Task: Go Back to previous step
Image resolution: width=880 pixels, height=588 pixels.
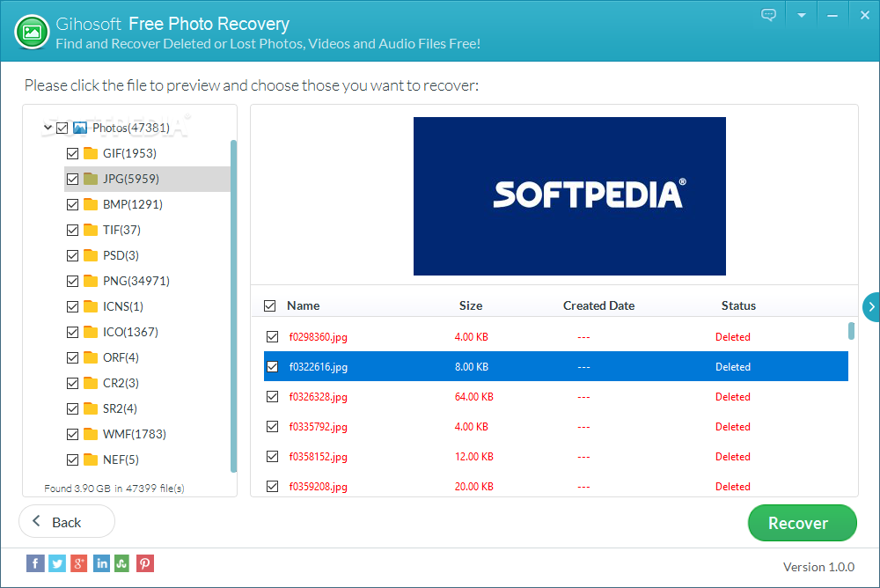Action: point(67,522)
